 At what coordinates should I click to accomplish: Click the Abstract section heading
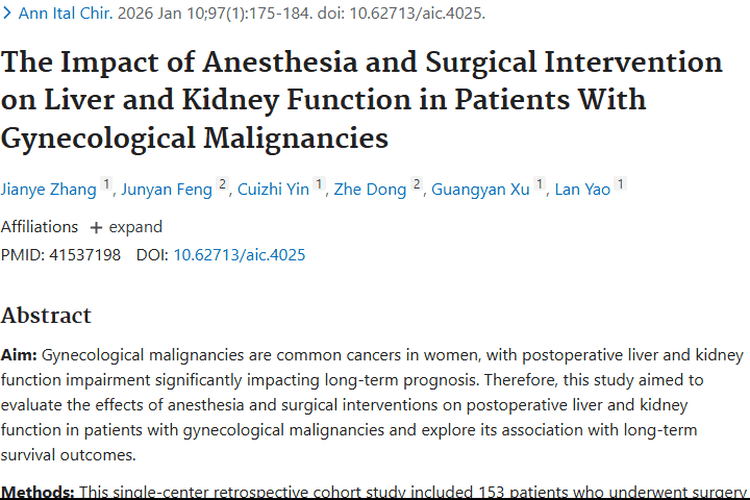coord(46,316)
